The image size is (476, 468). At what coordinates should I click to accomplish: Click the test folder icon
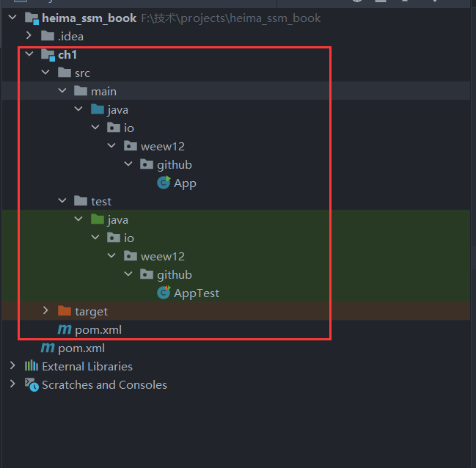(81, 201)
